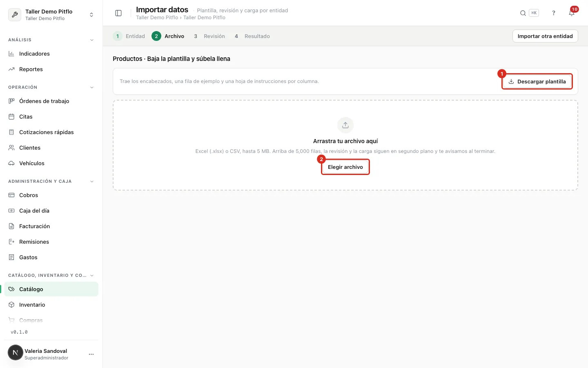Viewport: 588px width, 368px height.
Task: Collapse the Catálogo, Inventario section
Action: 92,276
